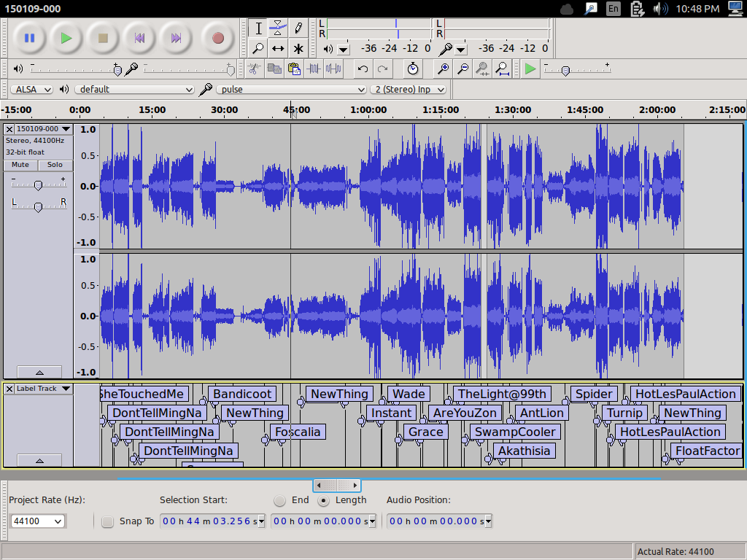The width and height of the screenshot is (747, 560).
Task: Click the track pan L/R slider
Action: [x=38, y=207]
